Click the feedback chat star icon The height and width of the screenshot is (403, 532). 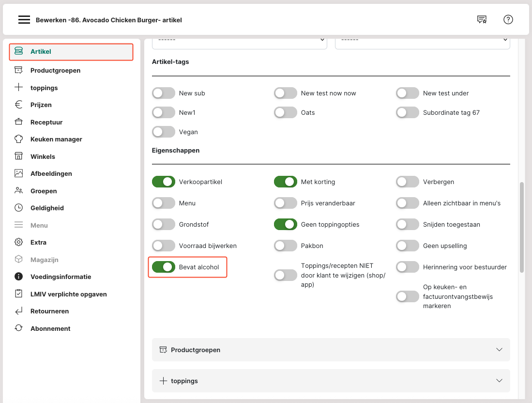(x=482, y=20)
